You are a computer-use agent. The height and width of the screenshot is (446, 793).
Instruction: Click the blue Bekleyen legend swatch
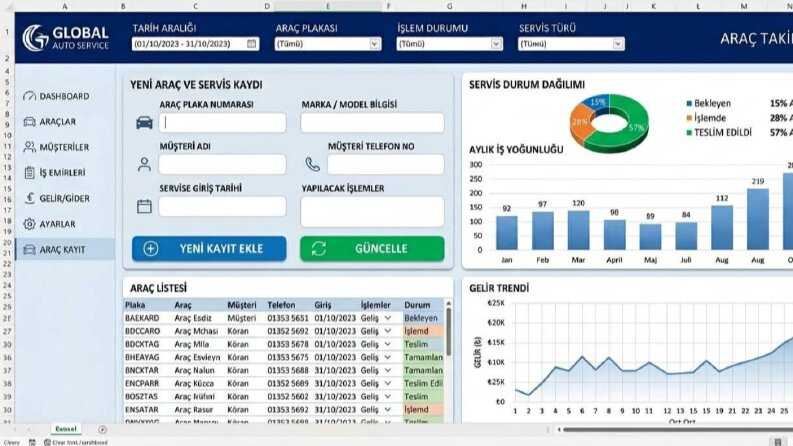click(689, 104)
